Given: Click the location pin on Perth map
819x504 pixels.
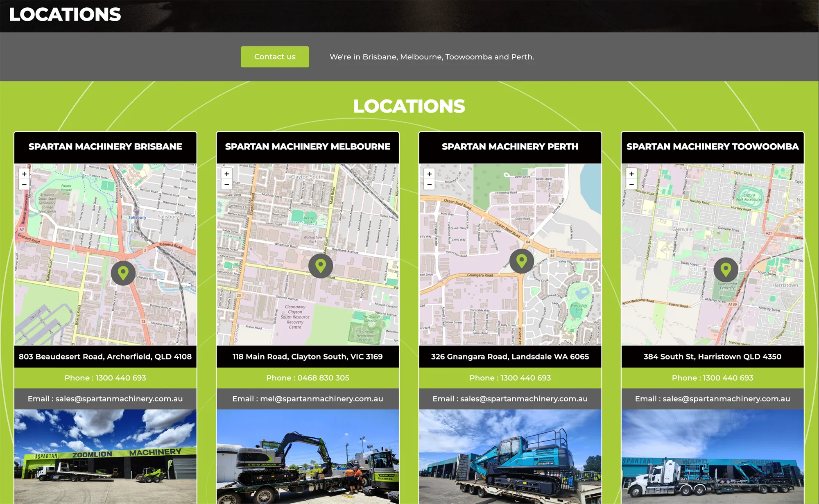Looking at the screenshot, I should (522, 261).
